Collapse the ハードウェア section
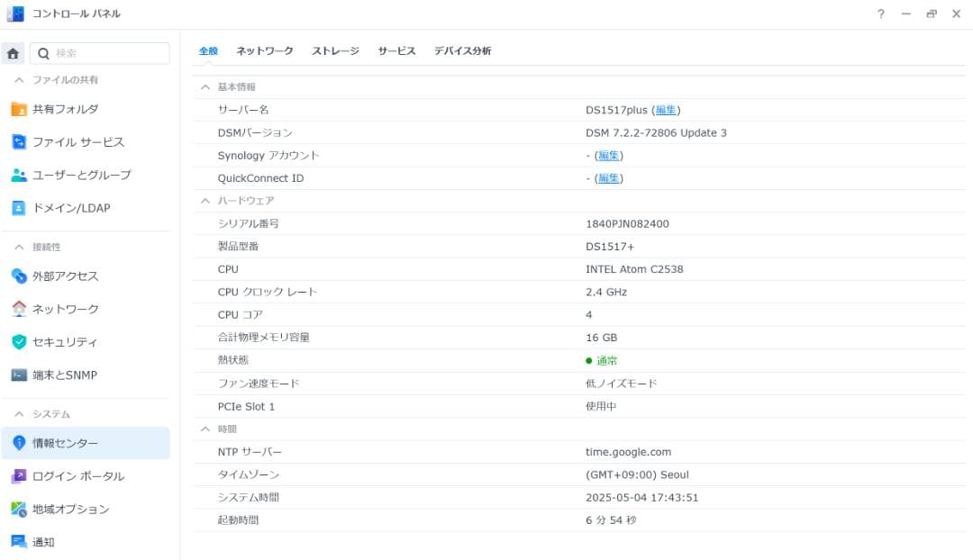The image size is (973, 560). coord(205,201)
